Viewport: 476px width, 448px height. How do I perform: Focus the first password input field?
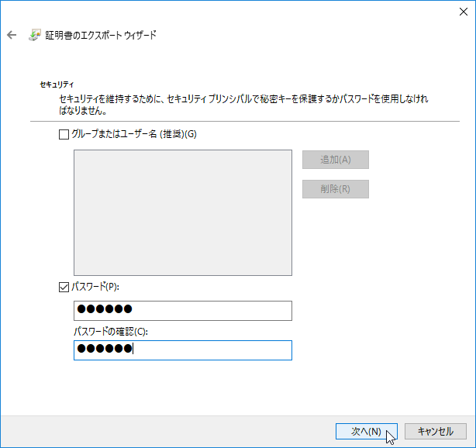click(x=183, y=311)
